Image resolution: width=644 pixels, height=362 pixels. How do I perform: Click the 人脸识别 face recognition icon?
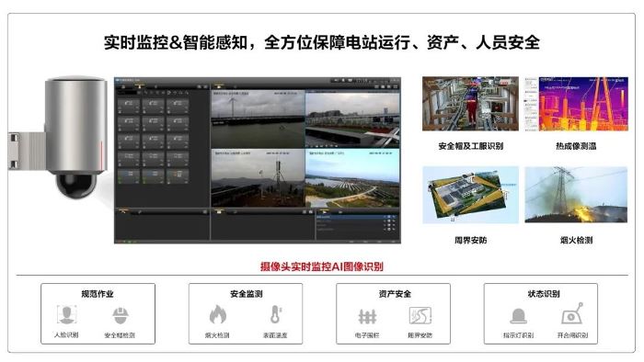[x=66, y=315]
